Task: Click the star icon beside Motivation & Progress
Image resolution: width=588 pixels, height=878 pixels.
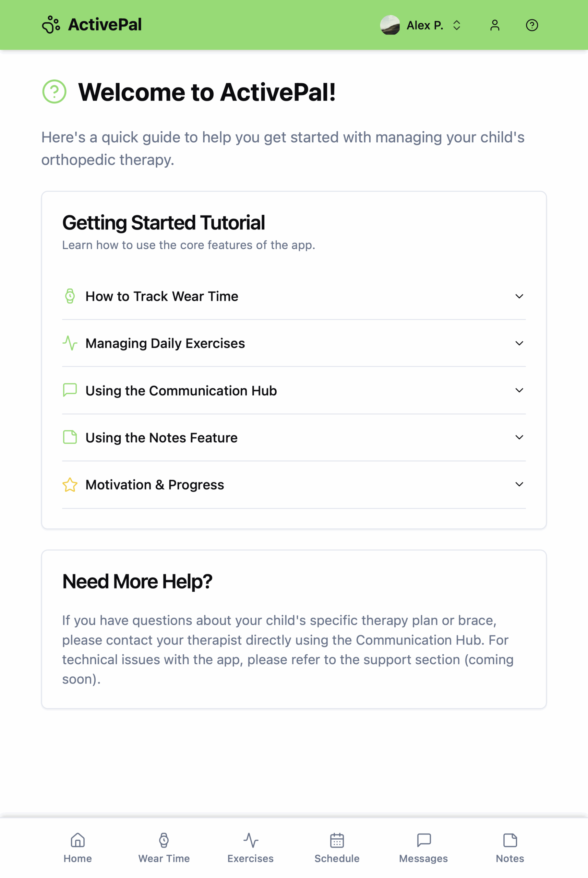Action: (70, 485)
